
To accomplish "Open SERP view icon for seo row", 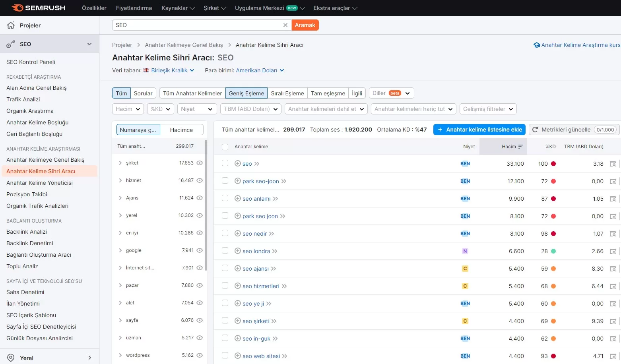I will coord(613,164).
